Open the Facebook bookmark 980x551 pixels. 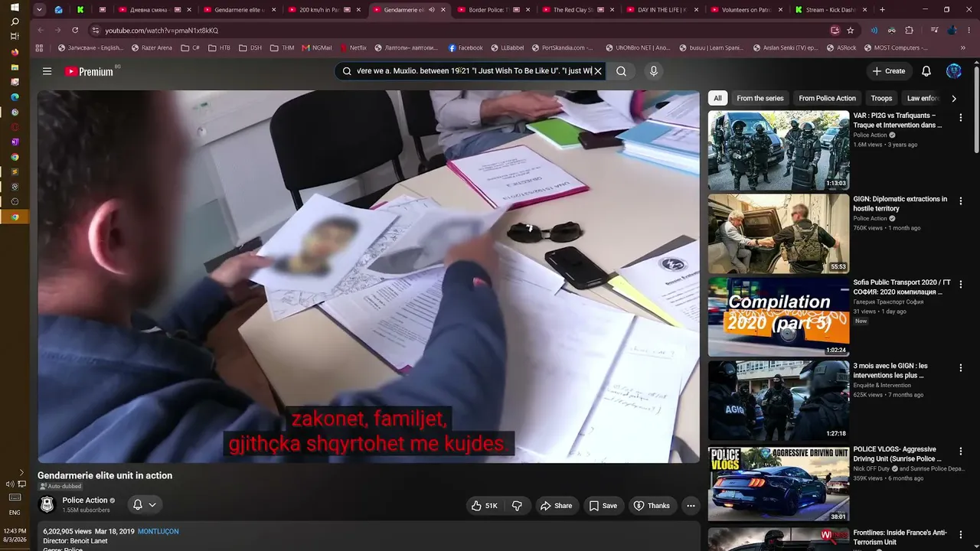(465, 47)
